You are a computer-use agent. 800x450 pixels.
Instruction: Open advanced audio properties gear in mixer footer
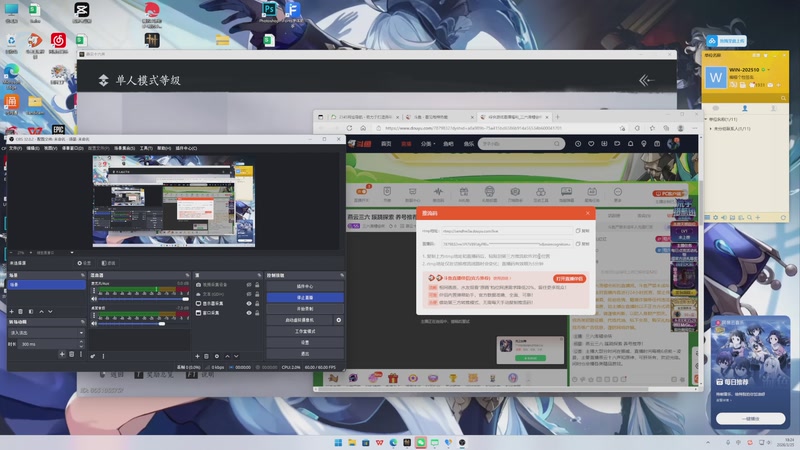(93, 356)
